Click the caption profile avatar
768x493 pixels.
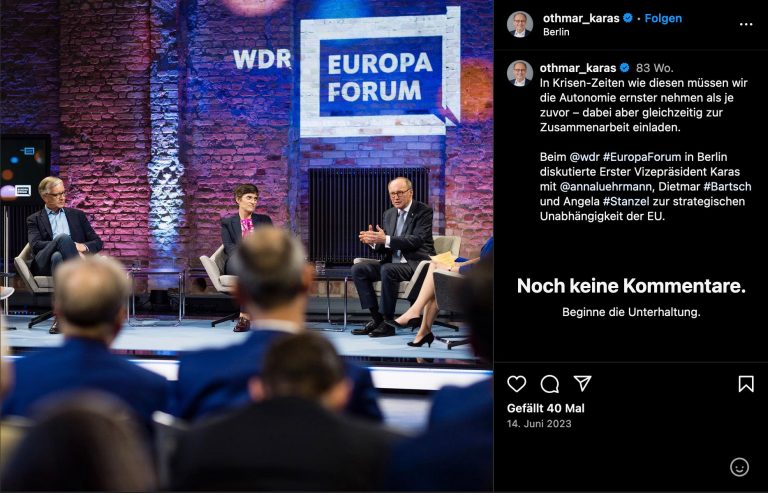pyautogui.click(x=520, y=73)
